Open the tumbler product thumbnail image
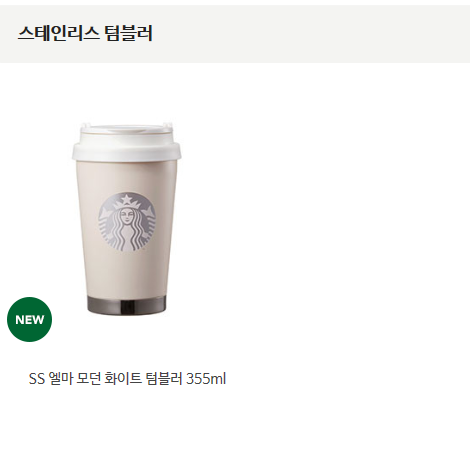The height and width of the screenshot is (451, 470). 127,218
